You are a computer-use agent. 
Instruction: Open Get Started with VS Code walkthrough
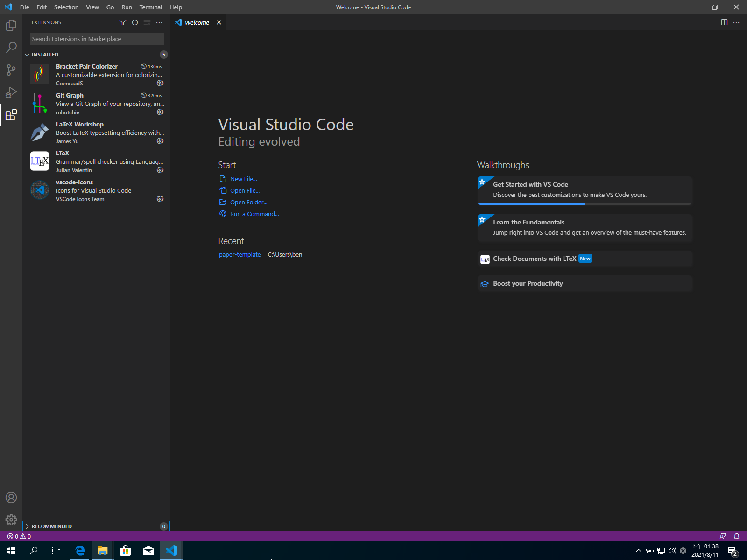click(585, 190)
